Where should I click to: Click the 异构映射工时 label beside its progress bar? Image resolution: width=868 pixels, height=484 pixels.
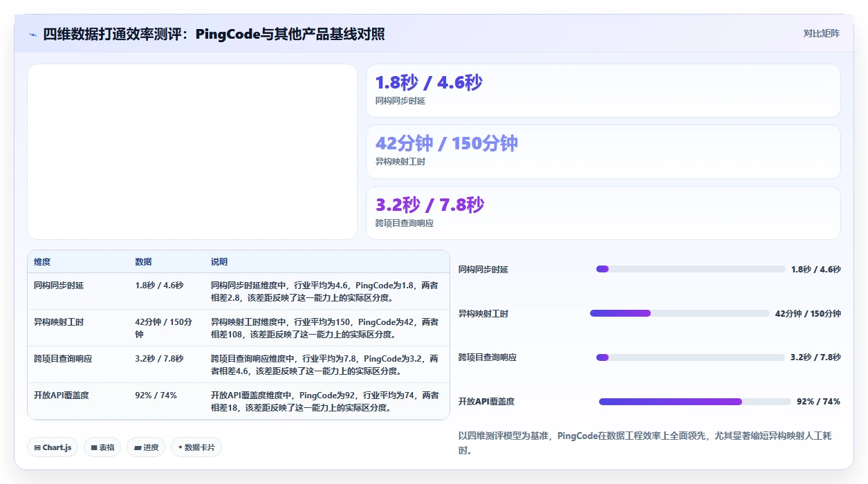coord(483,313)
